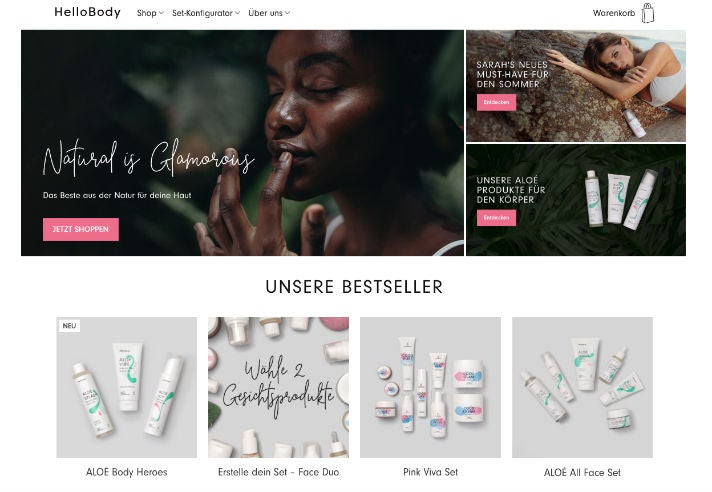This screenshot has height=492, width=712.
Task: Click Entdecken on Aloé body banner
Action: tap(496, 218)
